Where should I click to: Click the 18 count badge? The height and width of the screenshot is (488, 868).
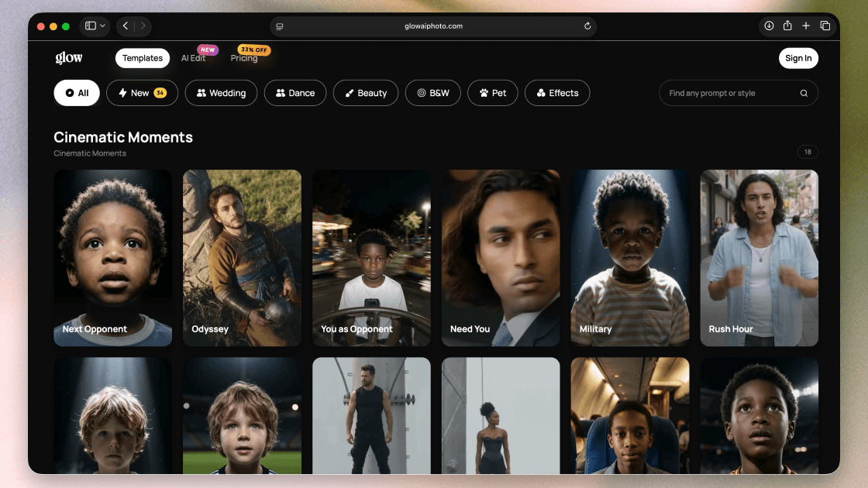pyautogui.click(x=808, y=152)
